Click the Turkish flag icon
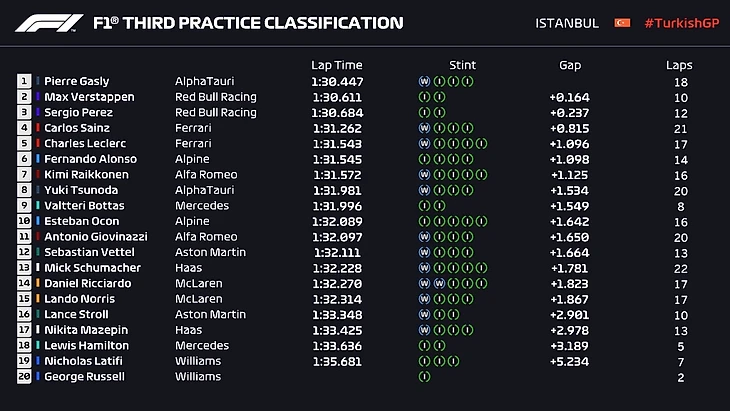 point(622,23)
